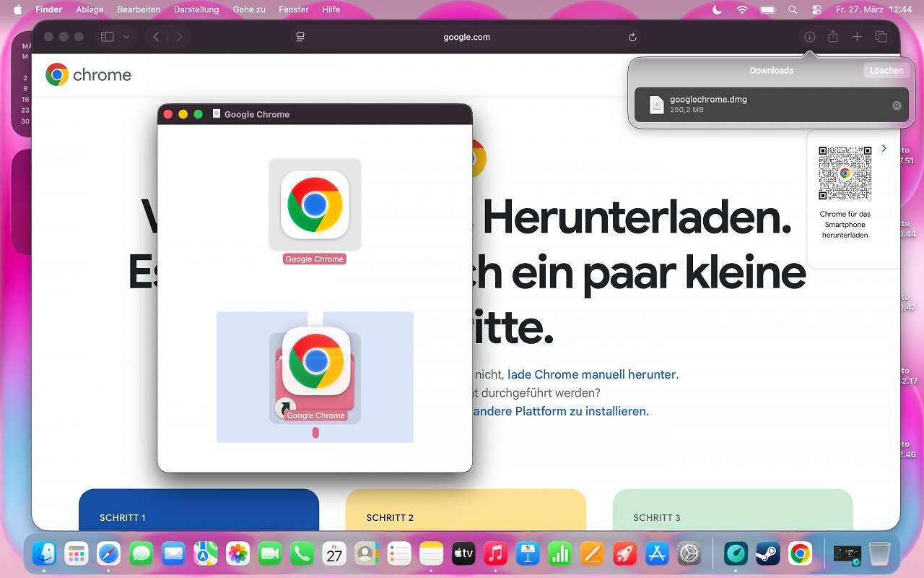This screenshot has height=578, width=924.
Task: Select googlechrome.dmg in the Downloads list
Action: point(771,105)
